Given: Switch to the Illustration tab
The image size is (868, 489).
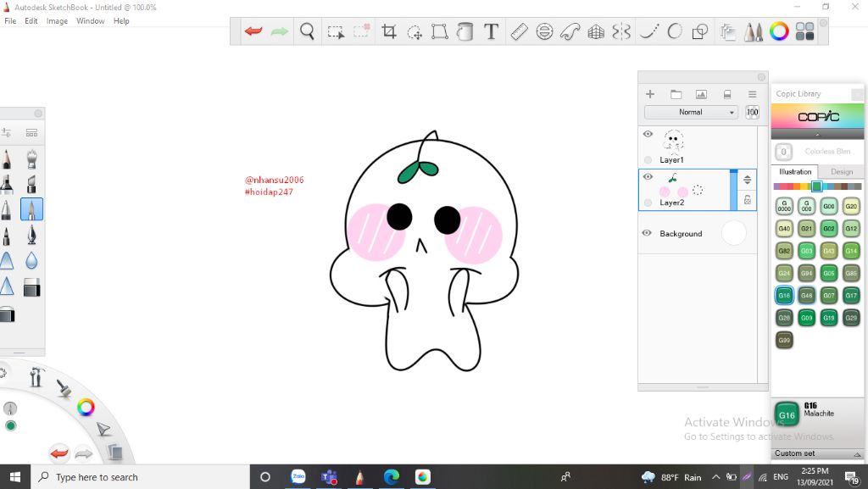Looking at the screenshot, I should click(795, 172).
